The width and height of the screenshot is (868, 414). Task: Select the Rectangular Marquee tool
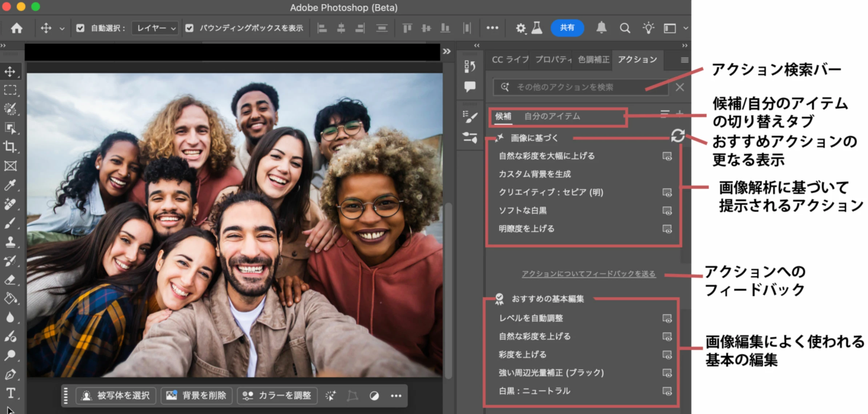click(x=10, y=90)
